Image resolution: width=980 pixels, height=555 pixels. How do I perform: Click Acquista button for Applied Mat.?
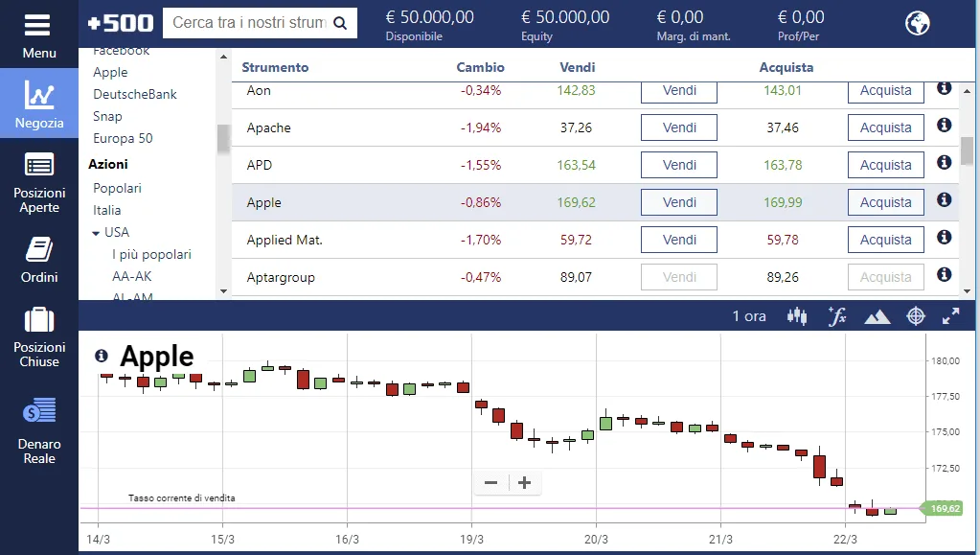[885, 240]
